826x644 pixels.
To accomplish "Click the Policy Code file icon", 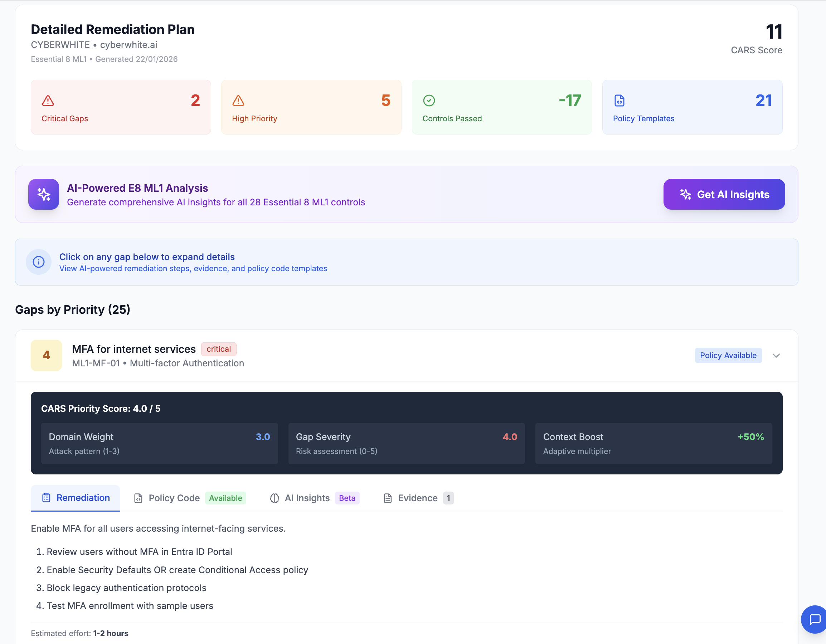I will pos(139,498).
